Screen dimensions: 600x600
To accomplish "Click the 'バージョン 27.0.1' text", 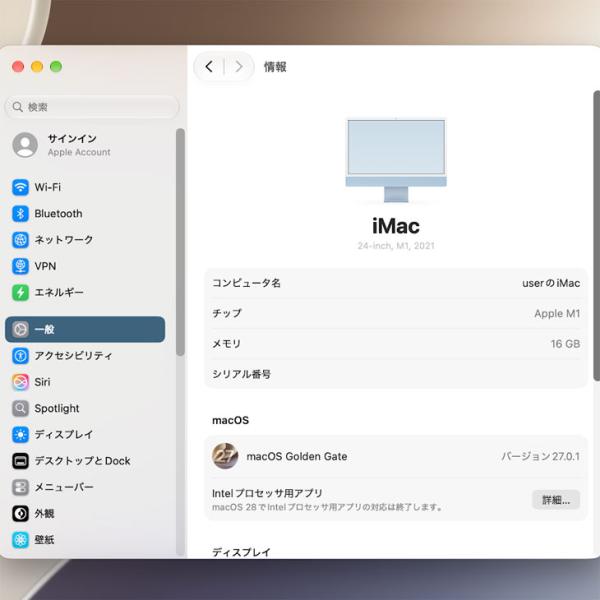I will pos(541,456).
